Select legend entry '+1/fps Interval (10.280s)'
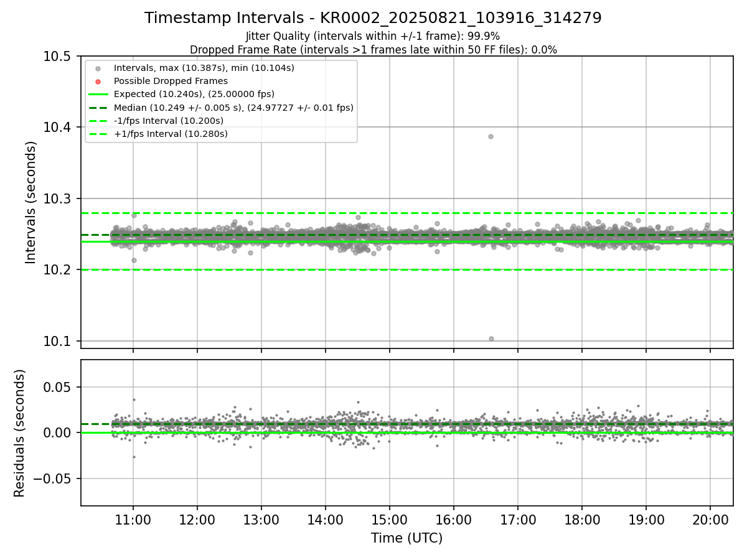747x560 pixels. point(170,134)
